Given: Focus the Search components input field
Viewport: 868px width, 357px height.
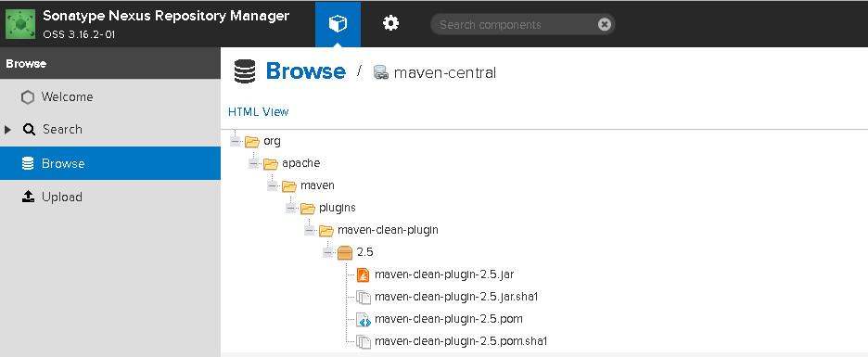Looking at the screenshot, I should [515, 24].
